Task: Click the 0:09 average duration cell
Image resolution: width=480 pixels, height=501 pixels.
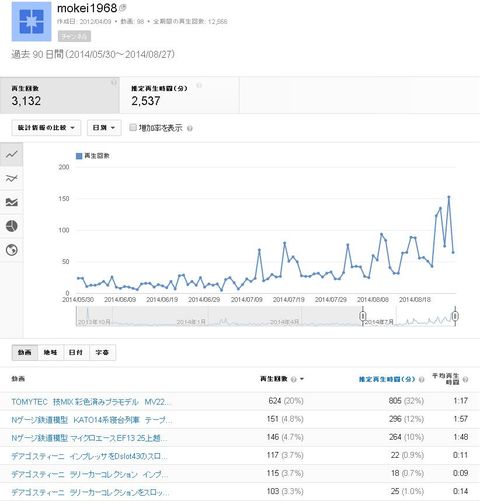Action: [461, 473]
